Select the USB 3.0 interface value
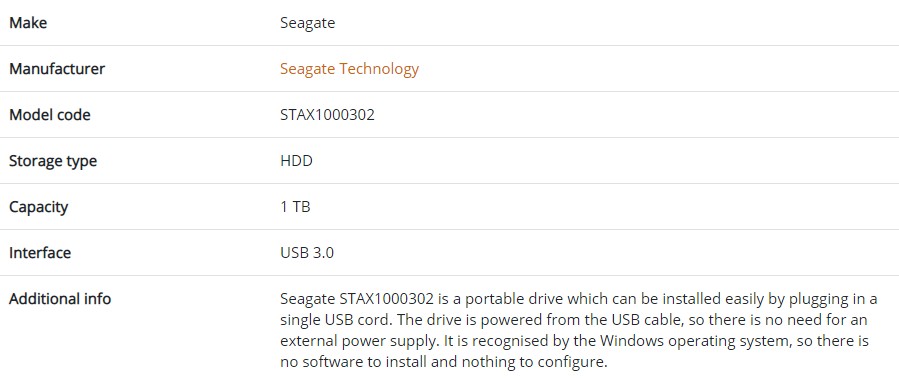Image resolution: width=899 pixels, height=381 pixels. pos(307,253)
